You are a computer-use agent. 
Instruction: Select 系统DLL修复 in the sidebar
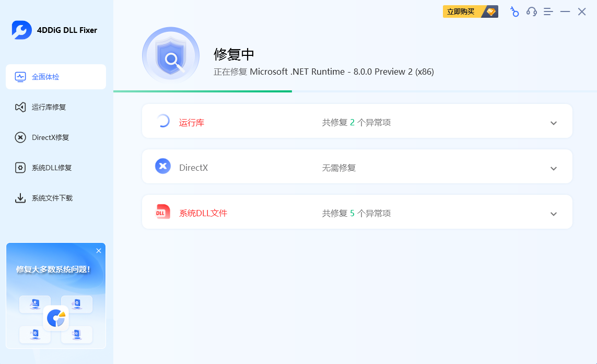tap(56, 168)
